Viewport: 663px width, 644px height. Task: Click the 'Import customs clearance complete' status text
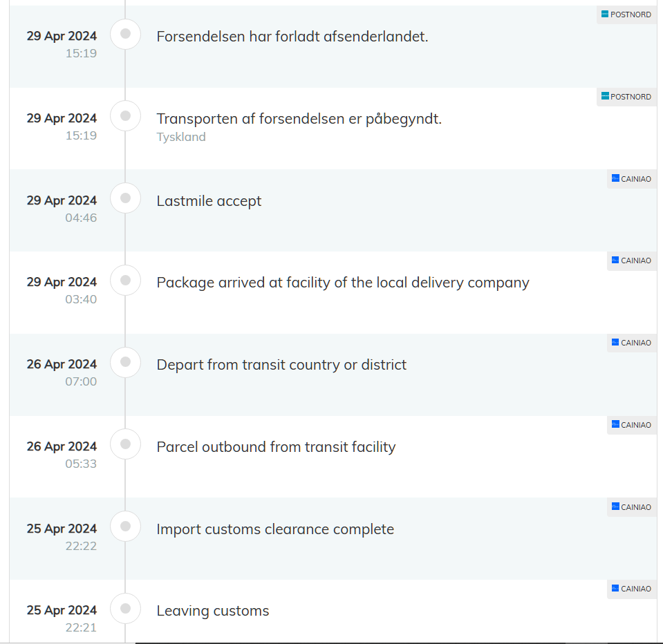coord(275,529)
